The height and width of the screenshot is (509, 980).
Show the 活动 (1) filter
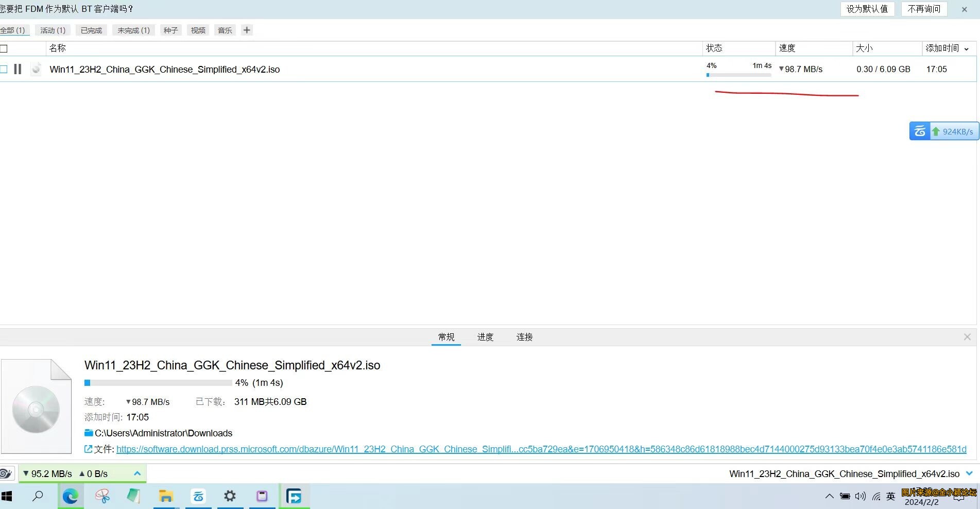pyautogui.click(x=53, y=30)
